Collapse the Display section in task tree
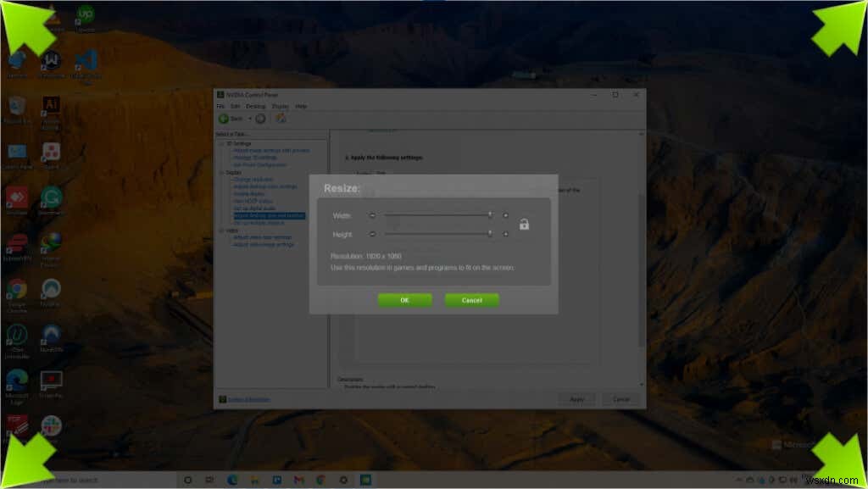This screenshot has width=868, height=489. pos(220,172)
